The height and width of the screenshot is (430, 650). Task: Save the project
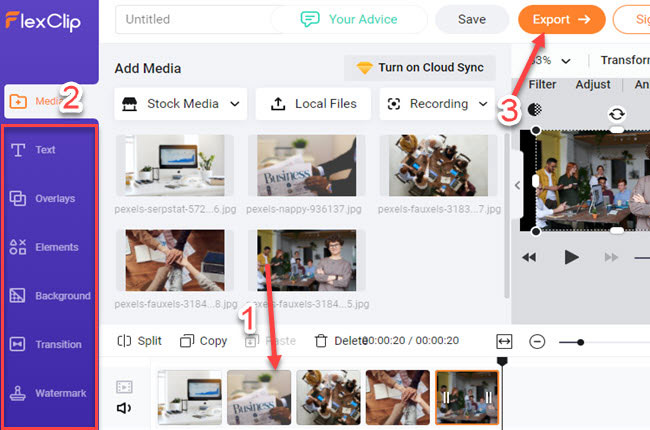point(472,19)
